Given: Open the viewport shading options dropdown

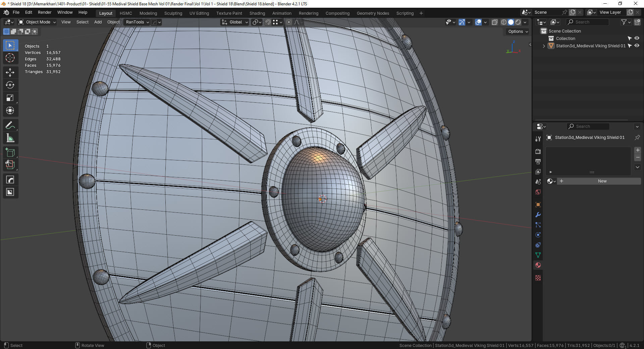Looking at the screenshot, I should (525, 22).
